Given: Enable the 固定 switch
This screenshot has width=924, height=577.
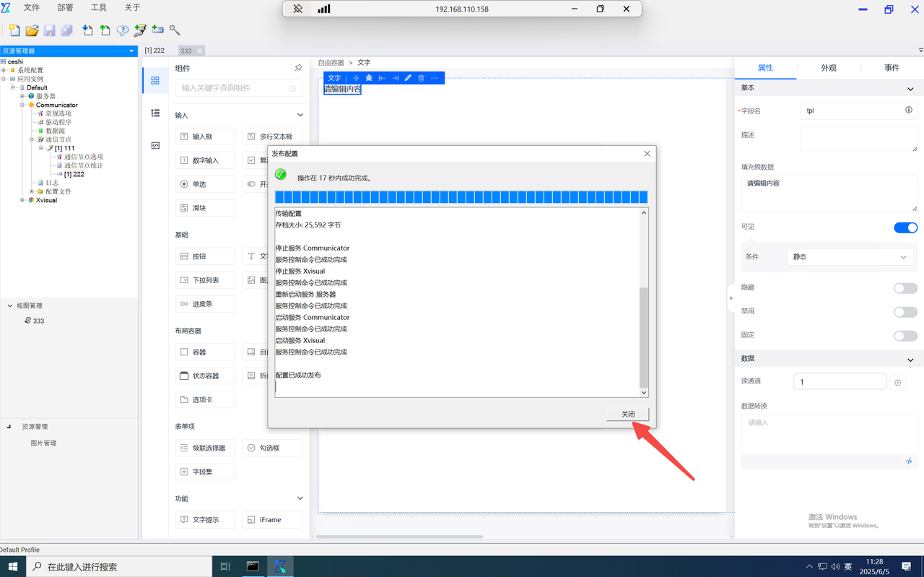Looking at the screenshot, I should [905, 336].
